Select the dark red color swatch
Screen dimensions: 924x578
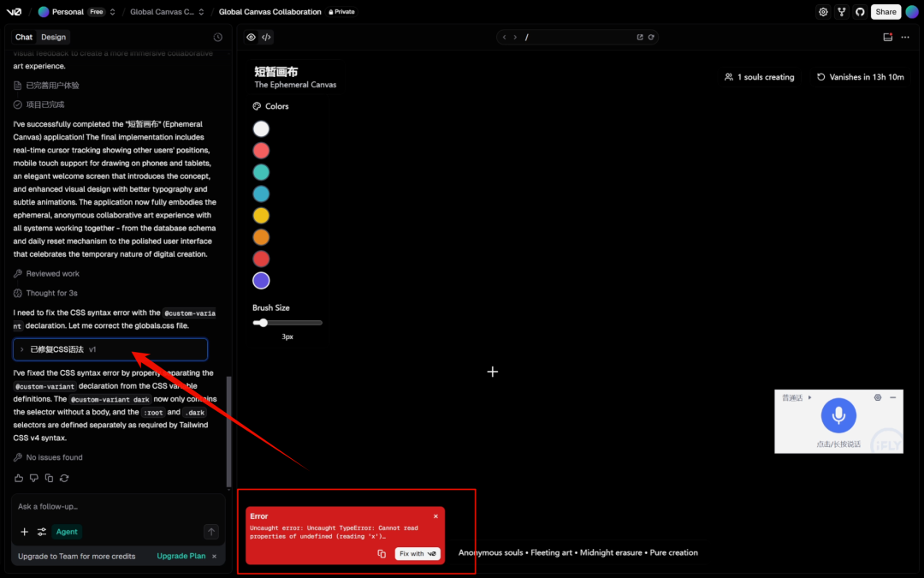coord(261,259)
